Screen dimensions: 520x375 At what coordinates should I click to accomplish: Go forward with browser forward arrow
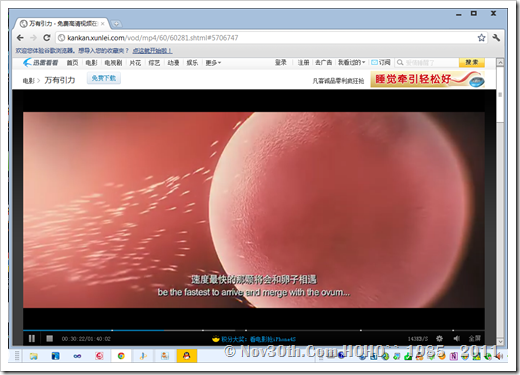coord(33,38)
